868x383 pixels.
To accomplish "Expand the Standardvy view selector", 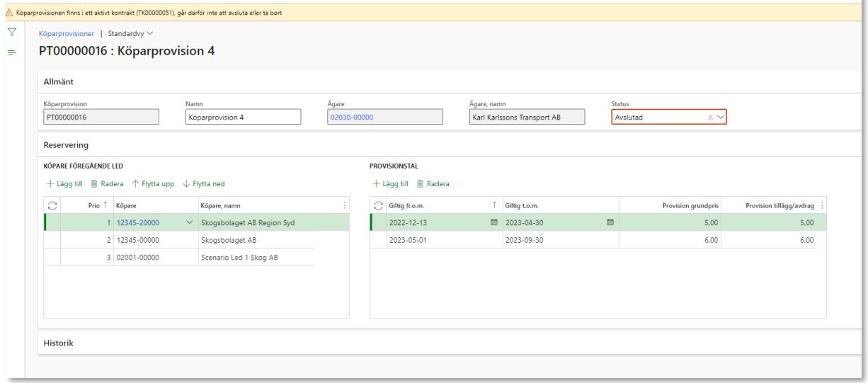I will (x=130, y=33).
